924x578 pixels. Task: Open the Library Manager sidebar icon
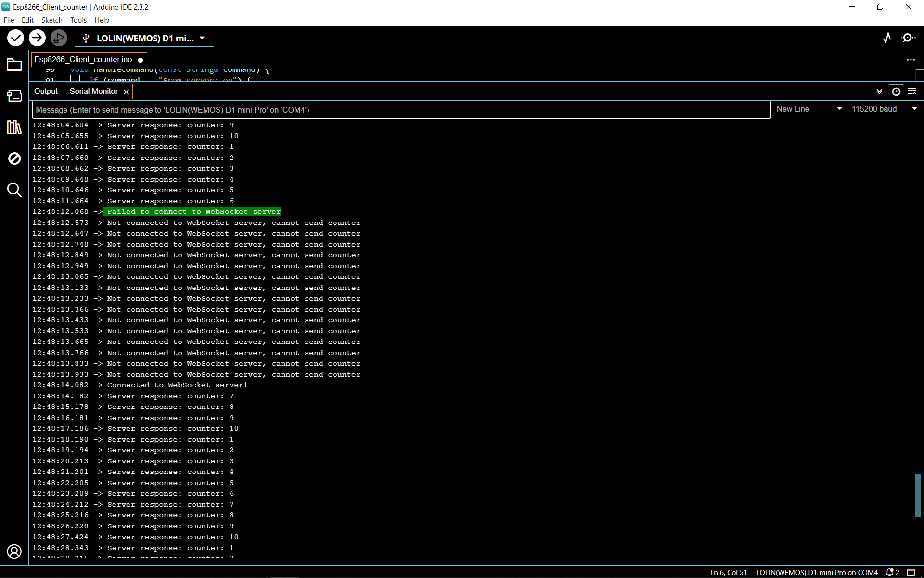tap(14, 127)
